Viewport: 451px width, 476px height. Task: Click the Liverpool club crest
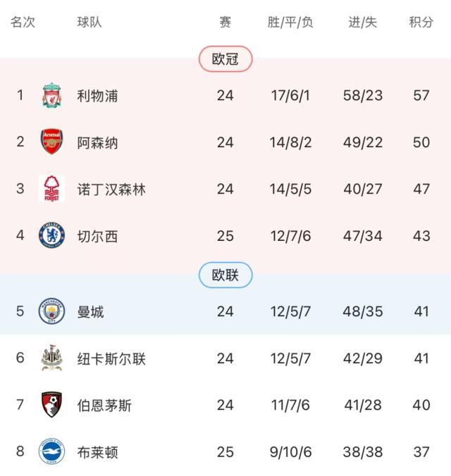(x=51, y=95)
